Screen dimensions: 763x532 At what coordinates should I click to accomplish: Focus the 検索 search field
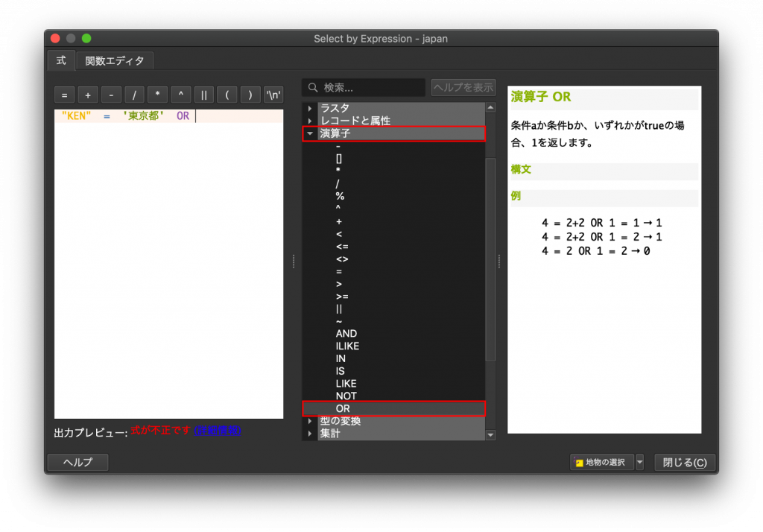(364, 88)
